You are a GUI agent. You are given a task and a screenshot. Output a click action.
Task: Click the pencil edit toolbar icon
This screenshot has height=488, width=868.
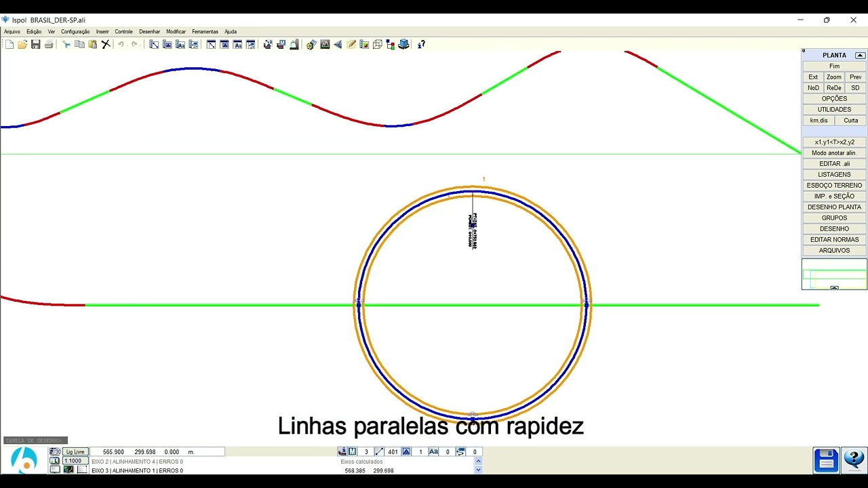coord(351,44)
